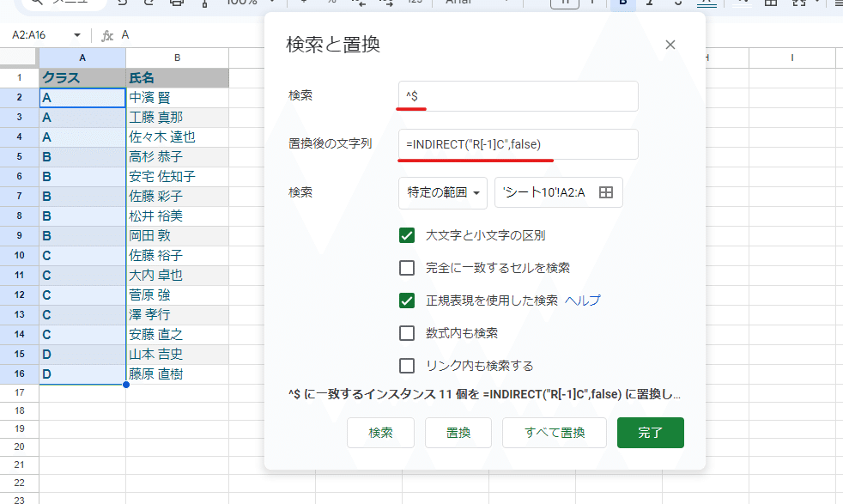
Task: Click the 検索と置換 dialog title
Action: coord(333,45)
